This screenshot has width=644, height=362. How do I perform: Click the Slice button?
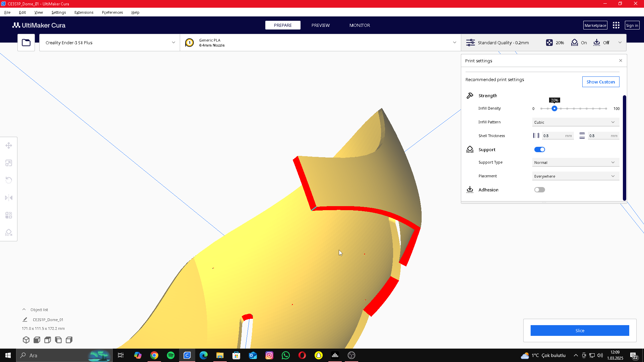(x=580, y=330)
